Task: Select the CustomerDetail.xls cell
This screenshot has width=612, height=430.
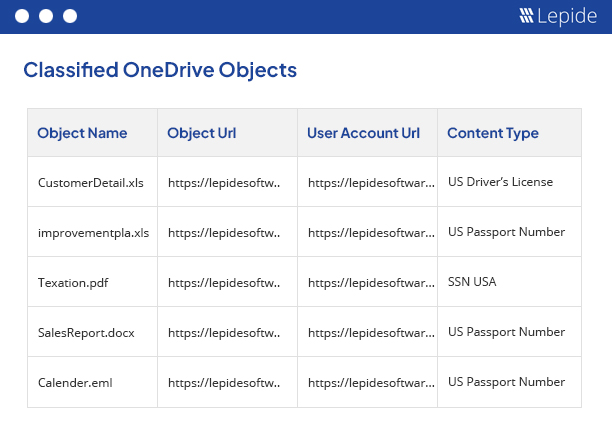Action: pyautogui.click(x=91, y=183)
